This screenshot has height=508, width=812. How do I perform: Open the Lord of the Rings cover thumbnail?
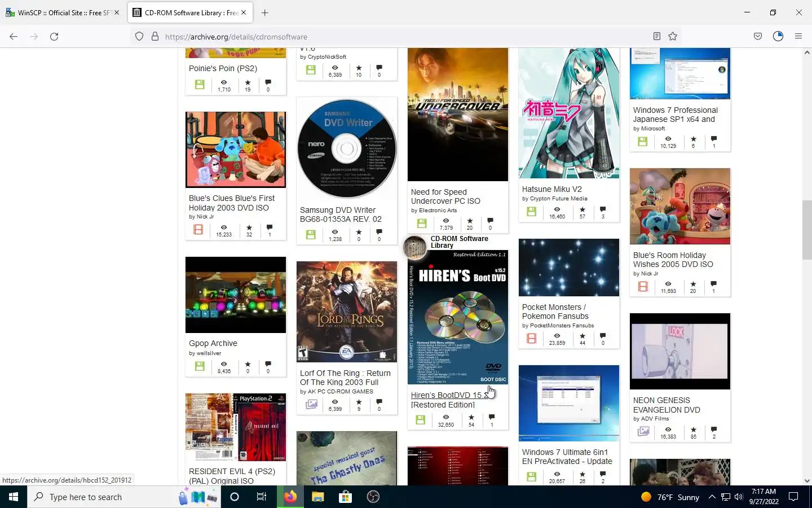coord(347,312)
